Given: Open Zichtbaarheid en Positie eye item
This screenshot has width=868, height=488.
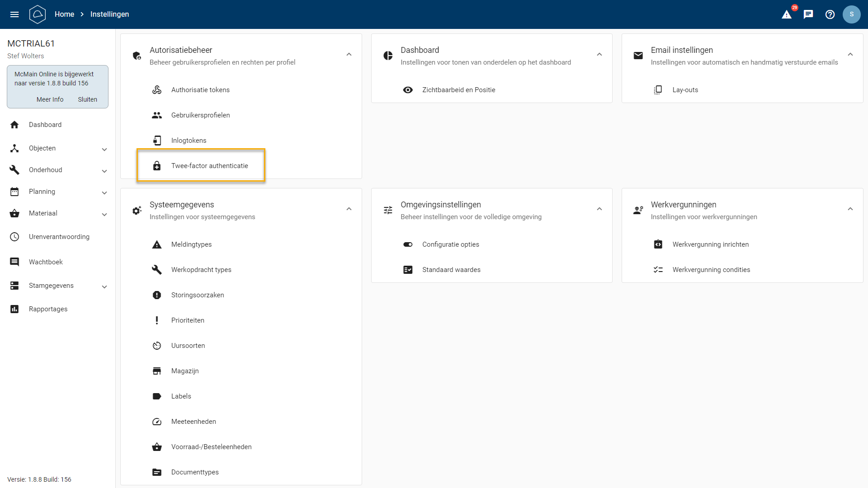Looking at the screenshot, I should click(458, 90).
